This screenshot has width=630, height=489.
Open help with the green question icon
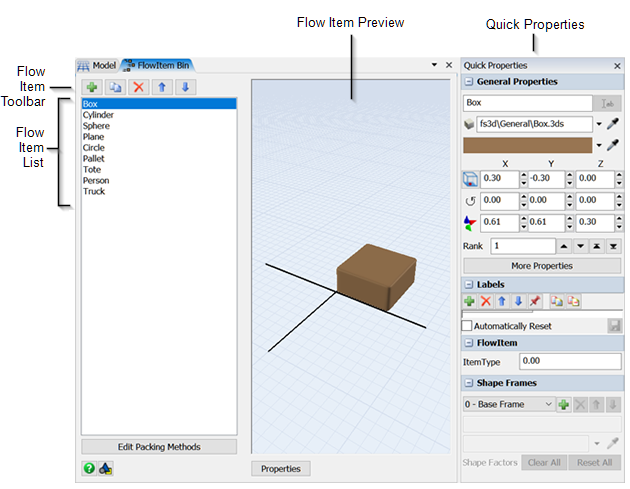89,468
